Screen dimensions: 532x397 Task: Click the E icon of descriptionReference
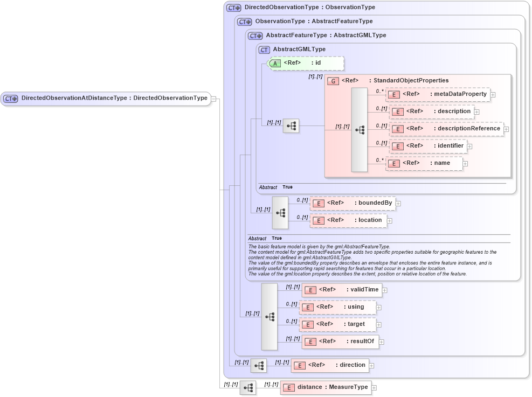point(398,129)
